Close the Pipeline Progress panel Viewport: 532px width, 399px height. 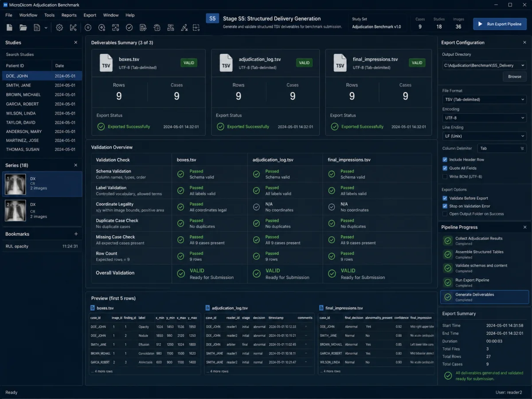pyautogui.click(x=525, y=227)
